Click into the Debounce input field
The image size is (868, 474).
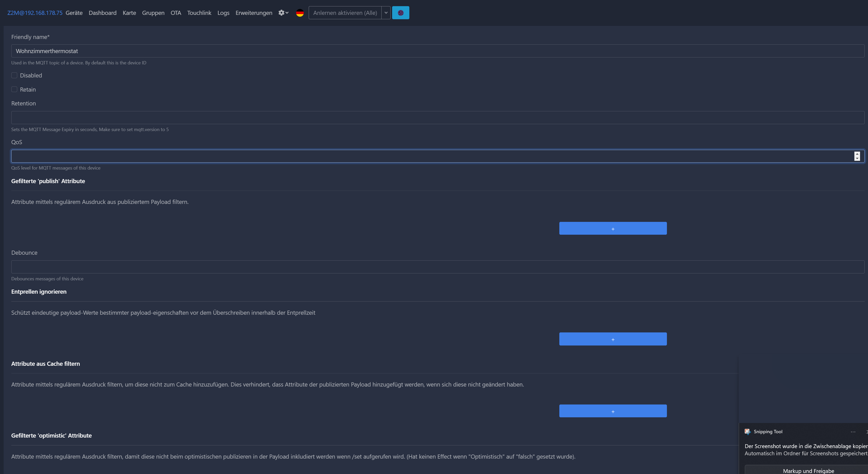437,267
